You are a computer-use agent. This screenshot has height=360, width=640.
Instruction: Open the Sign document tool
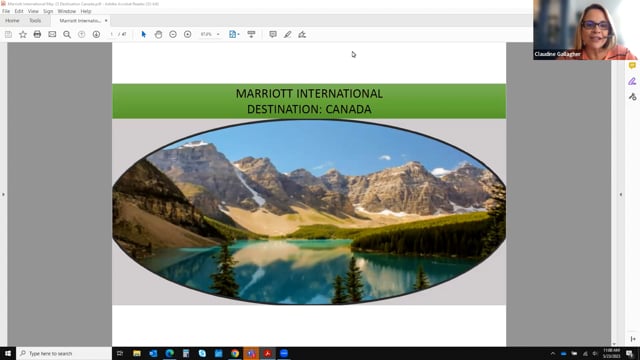click(x=302, y=34)
